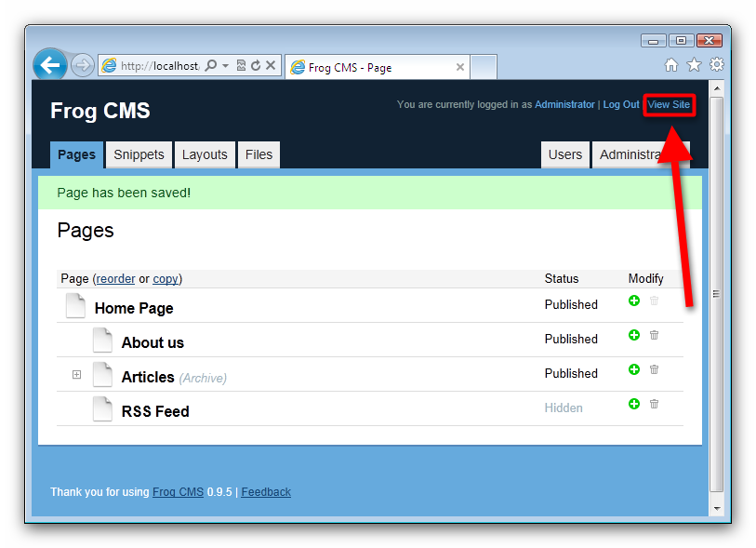The width and height of the screenshot is (756, 548).
Task: Open the About us page
Action: pos(153,342)
